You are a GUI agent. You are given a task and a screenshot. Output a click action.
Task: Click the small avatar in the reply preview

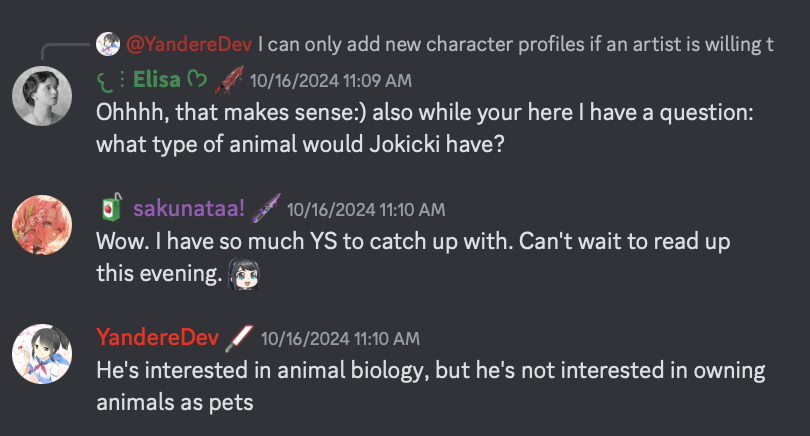(109, 44)
